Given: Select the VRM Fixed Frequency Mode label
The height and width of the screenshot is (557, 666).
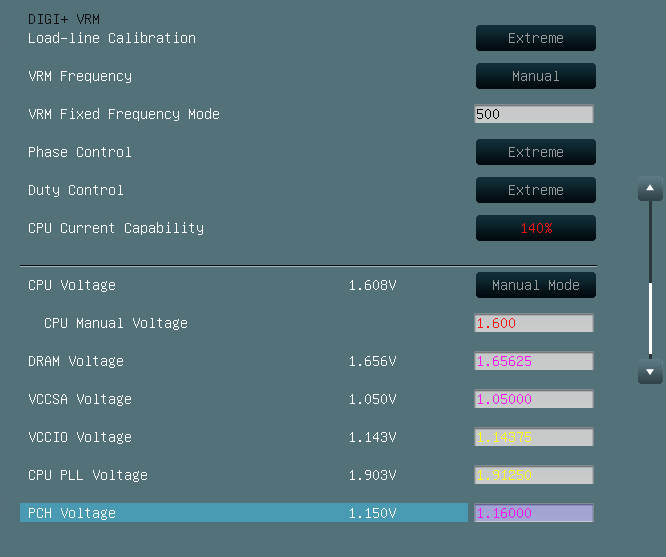Looking at the screenshot, I should click(124, 114).
